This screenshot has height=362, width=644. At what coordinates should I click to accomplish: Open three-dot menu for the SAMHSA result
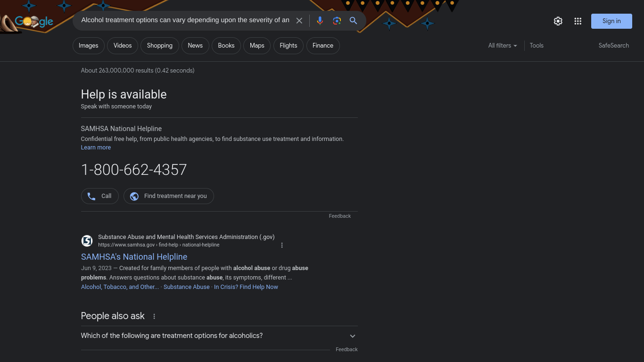(x=282, y=245)
